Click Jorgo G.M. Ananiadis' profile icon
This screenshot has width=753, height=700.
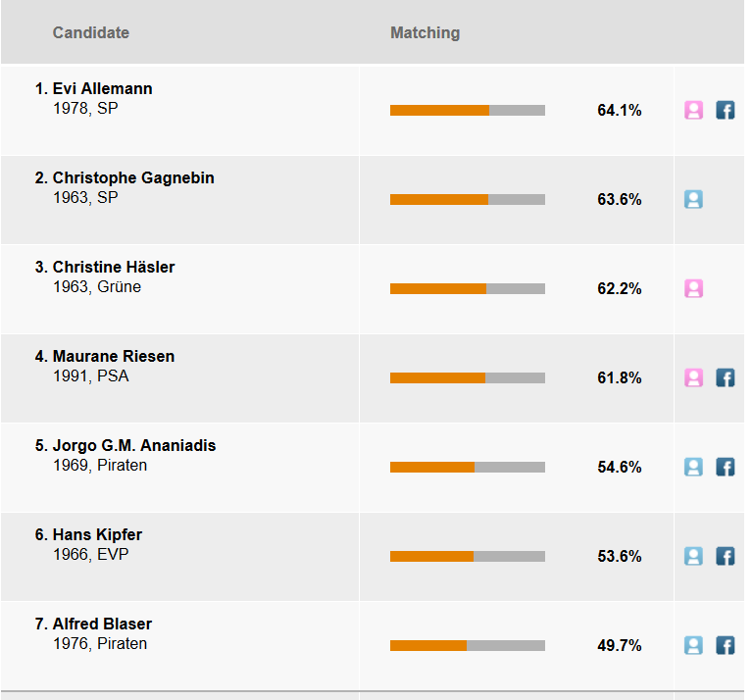(x=693, y=467)
